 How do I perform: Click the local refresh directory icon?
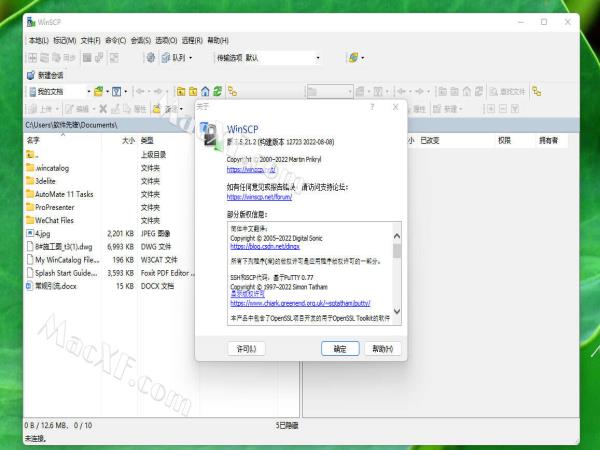(x=218, y=91)
